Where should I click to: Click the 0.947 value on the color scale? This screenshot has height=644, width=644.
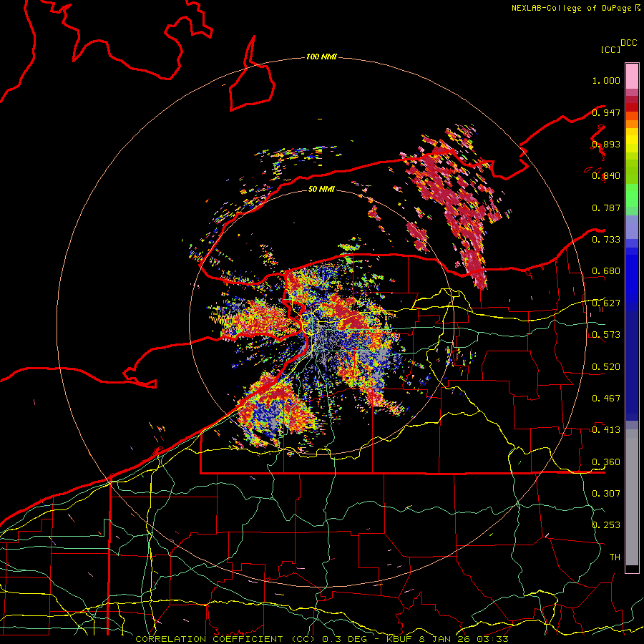pos(606,112)
